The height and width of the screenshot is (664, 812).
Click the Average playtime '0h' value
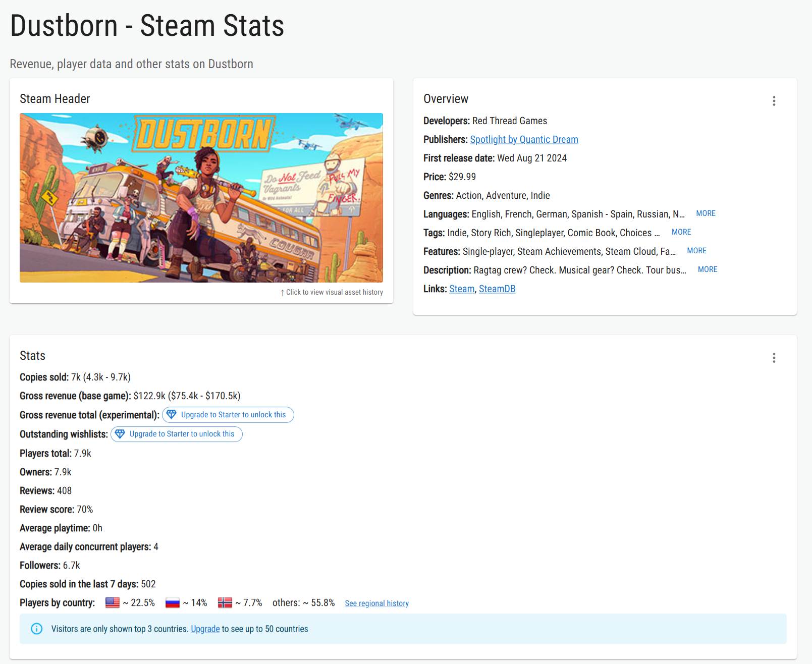(97, 528)
